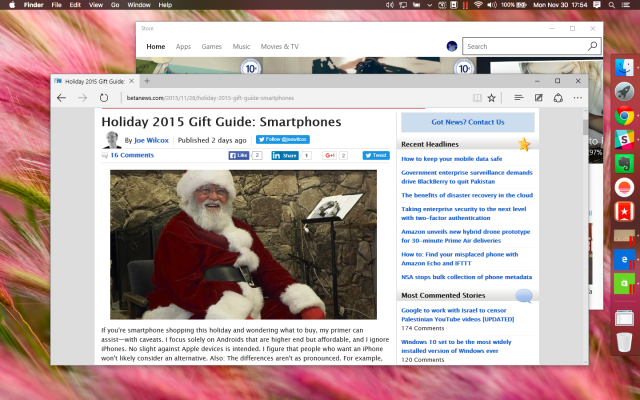Open 'How to keep your mobile data safe'
This screenshot has width=640, height=400.
pyautogui.click(x=451, y=159)
